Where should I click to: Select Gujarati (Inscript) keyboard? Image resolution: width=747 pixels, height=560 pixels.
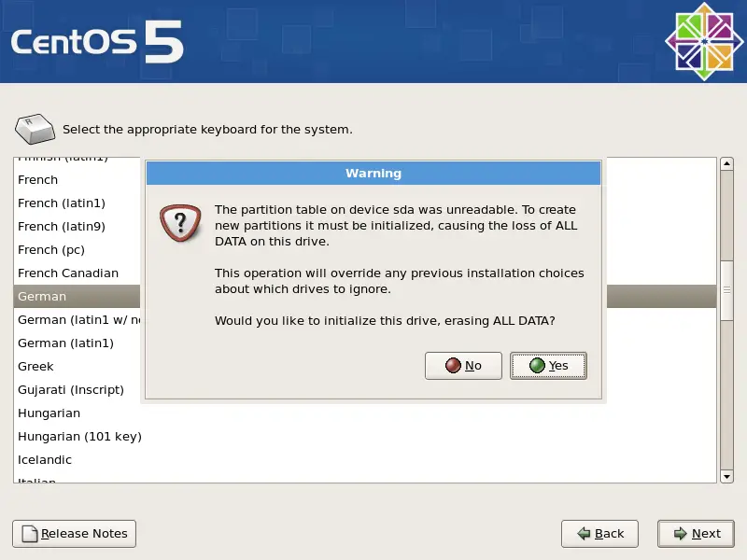point(71,390)
